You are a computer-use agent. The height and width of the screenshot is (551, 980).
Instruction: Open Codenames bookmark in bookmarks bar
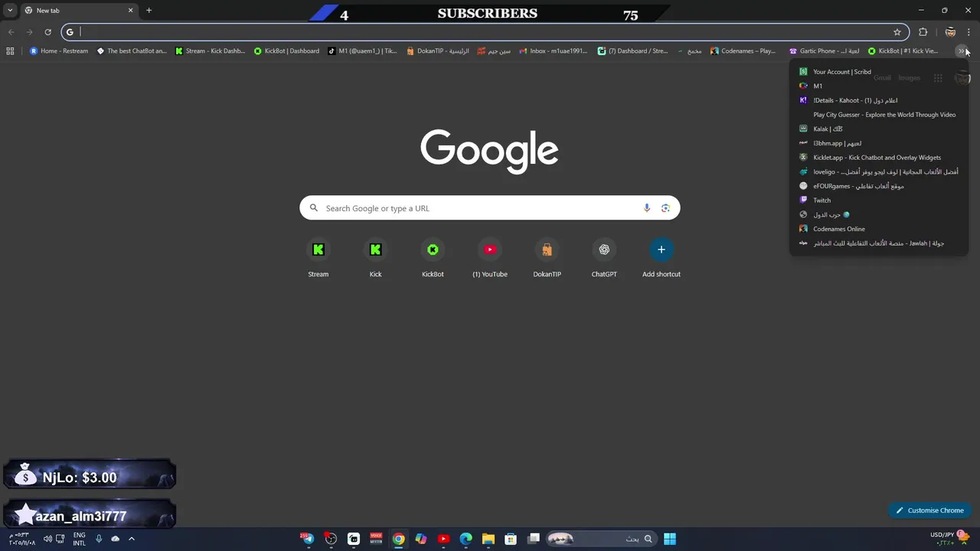coord(743,51)
